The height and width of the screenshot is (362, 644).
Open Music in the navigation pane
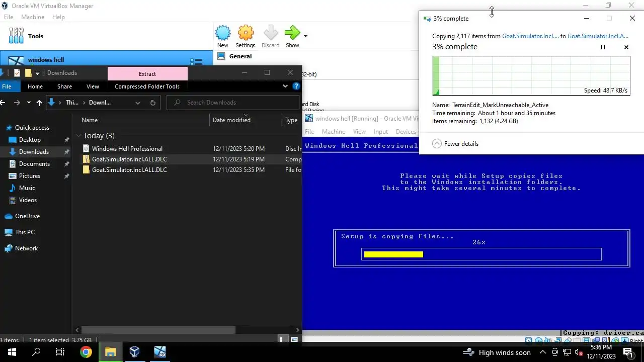(x=27, y=188)
